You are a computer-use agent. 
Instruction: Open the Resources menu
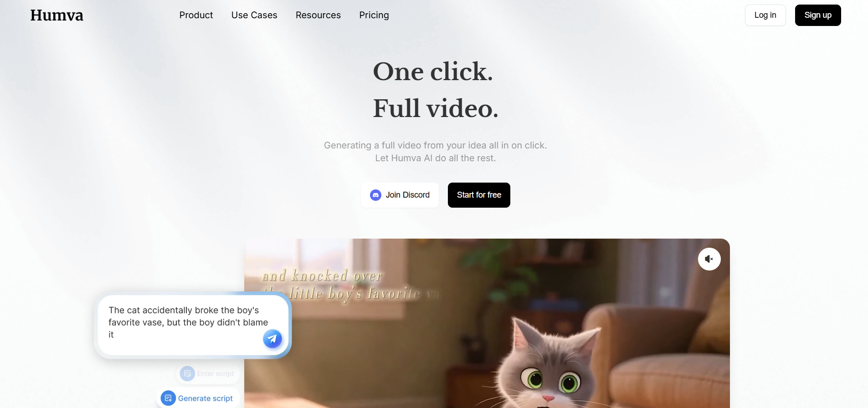tap(318, 15)
